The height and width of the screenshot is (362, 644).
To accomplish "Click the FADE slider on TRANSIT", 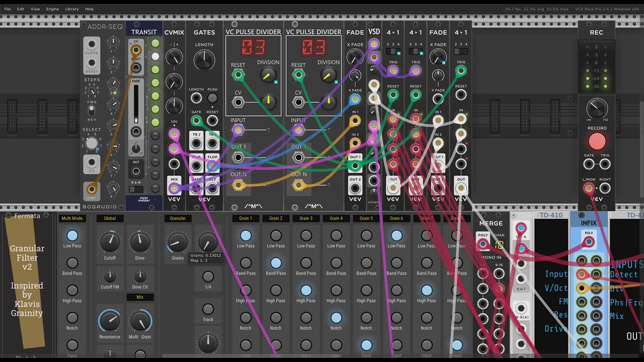I will [136, 104].
